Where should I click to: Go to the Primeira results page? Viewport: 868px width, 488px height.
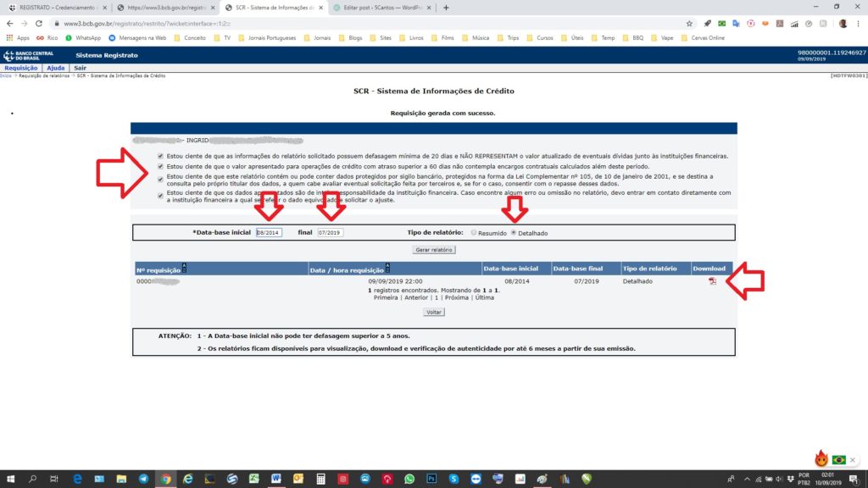(x=386, y=297)
